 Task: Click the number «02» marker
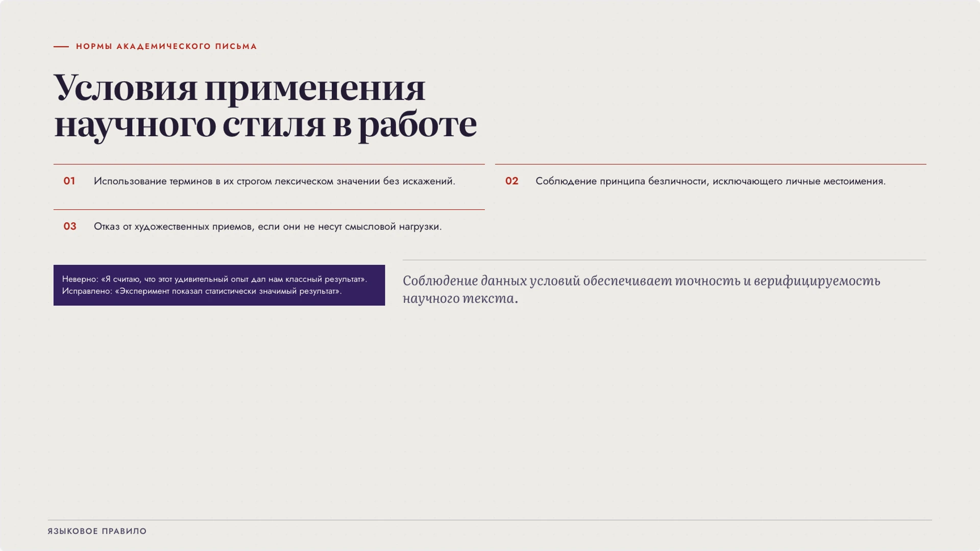pyautogui.click(x=512, y=181)
